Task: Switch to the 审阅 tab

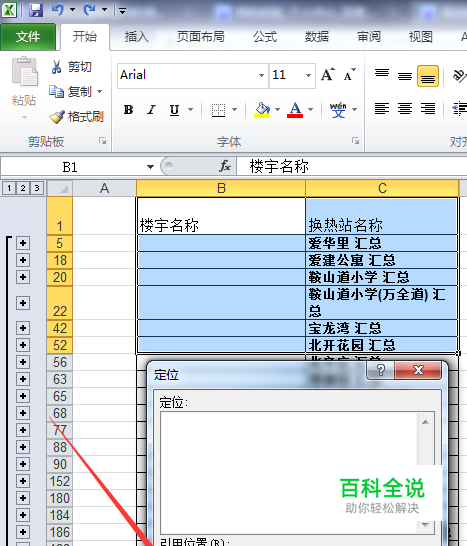Action: pyautogui.click(x=369, y=37)
